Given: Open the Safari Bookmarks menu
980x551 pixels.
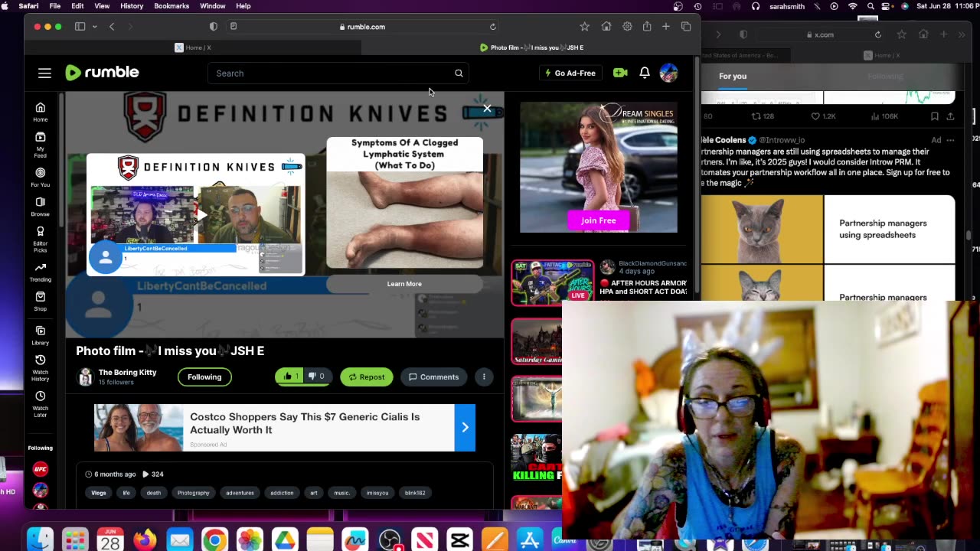Looking at the screenshot, I should [171, 6].
